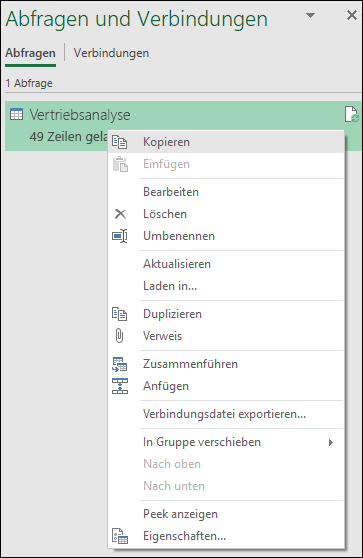
Task: Expand the In Gruppe verschieben submenu arrow
Action: (x=331, y=442)
